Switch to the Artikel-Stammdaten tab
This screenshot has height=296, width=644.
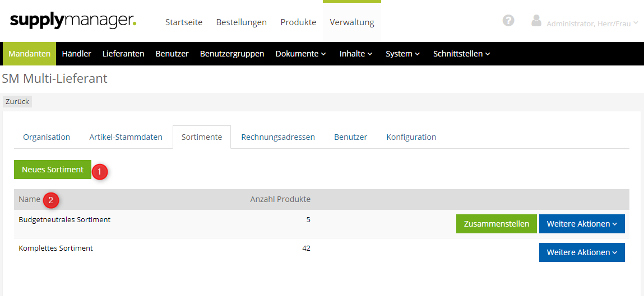click(126, 137)
